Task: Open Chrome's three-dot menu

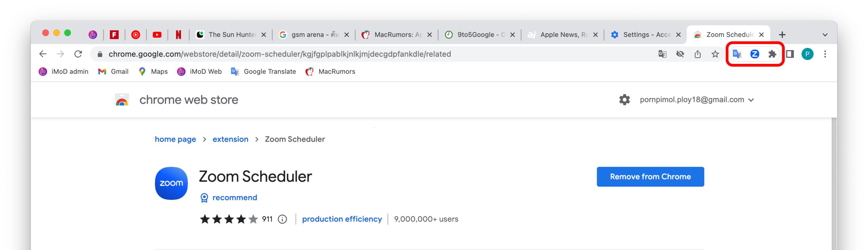Action: pos(825,54)
